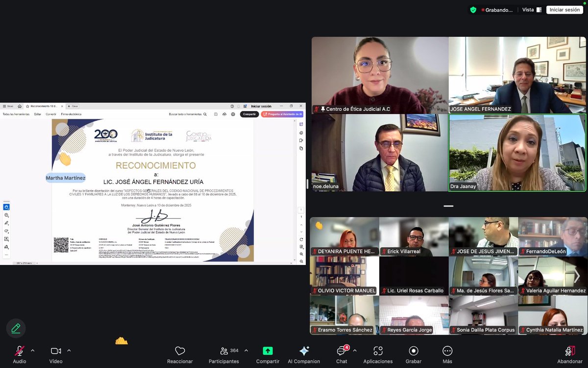Open the Aplicaciones menu
The image size is (588, 368).
pyautogui.click(x=378, y=354)
